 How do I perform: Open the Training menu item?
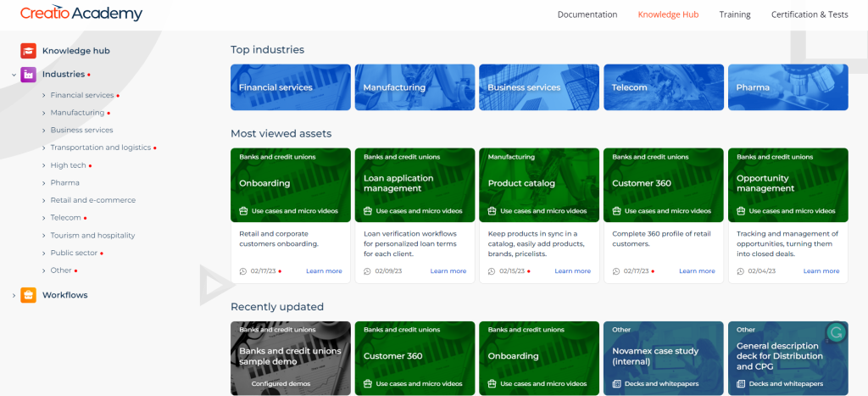735,15
